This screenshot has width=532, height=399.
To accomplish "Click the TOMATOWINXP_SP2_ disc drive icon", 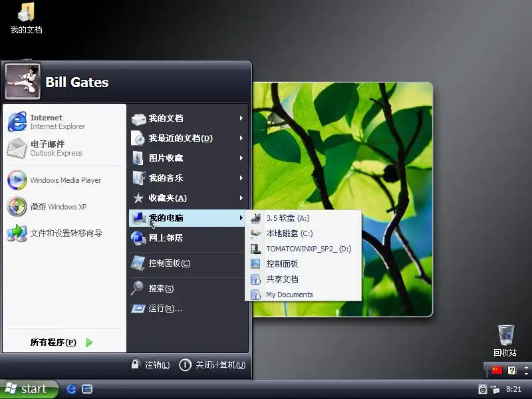I will [x=255, y=249].
